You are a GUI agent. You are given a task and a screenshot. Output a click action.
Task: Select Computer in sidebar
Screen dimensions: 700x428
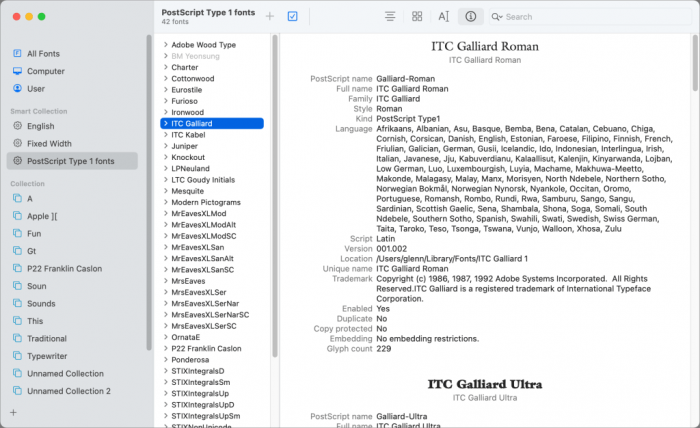(x=46, y=71)
